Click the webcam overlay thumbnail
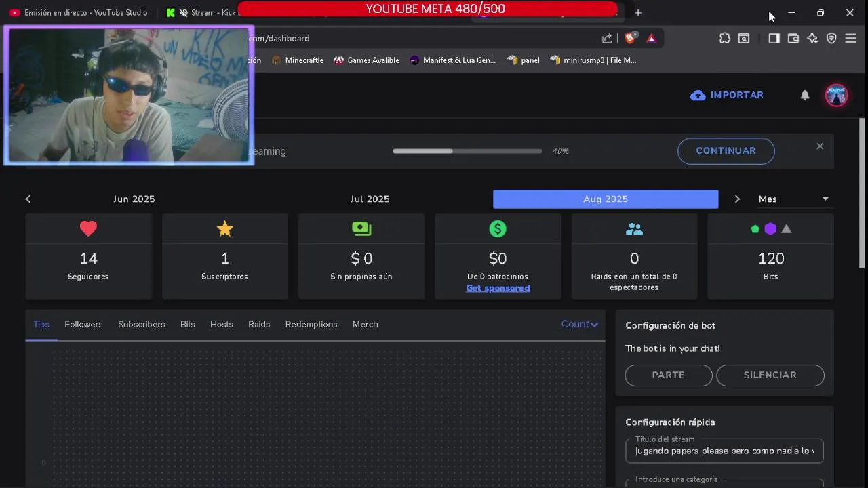Image resolution: width=868 pixels, height=488 pixels. [129, 96]
